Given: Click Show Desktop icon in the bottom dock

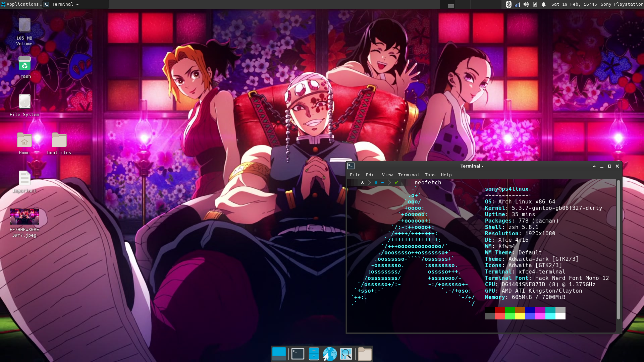Looking at the screenshot, I should 279,354.
